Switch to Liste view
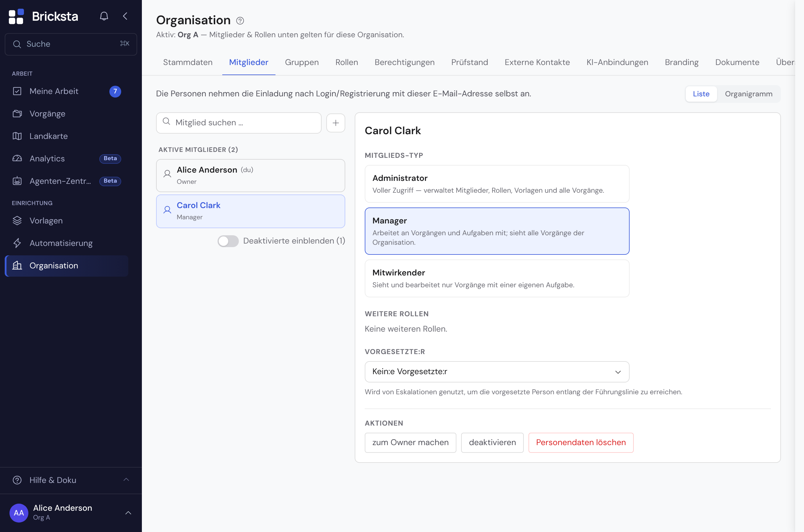The image size is (804, 532). point(701,94)
